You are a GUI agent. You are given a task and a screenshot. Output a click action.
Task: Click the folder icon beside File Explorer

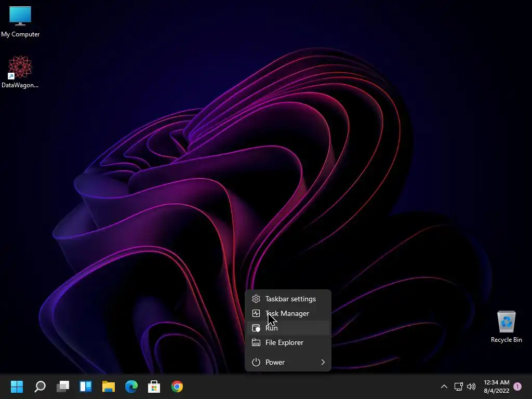256,343
